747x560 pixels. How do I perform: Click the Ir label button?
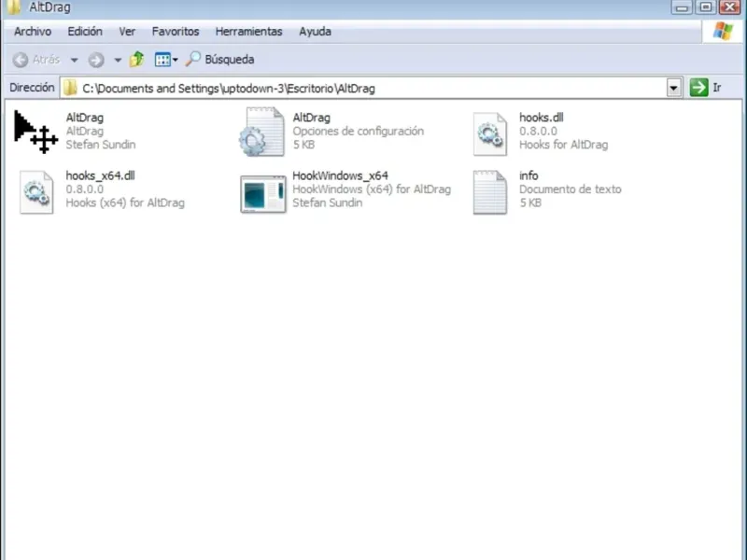[717, 88]
